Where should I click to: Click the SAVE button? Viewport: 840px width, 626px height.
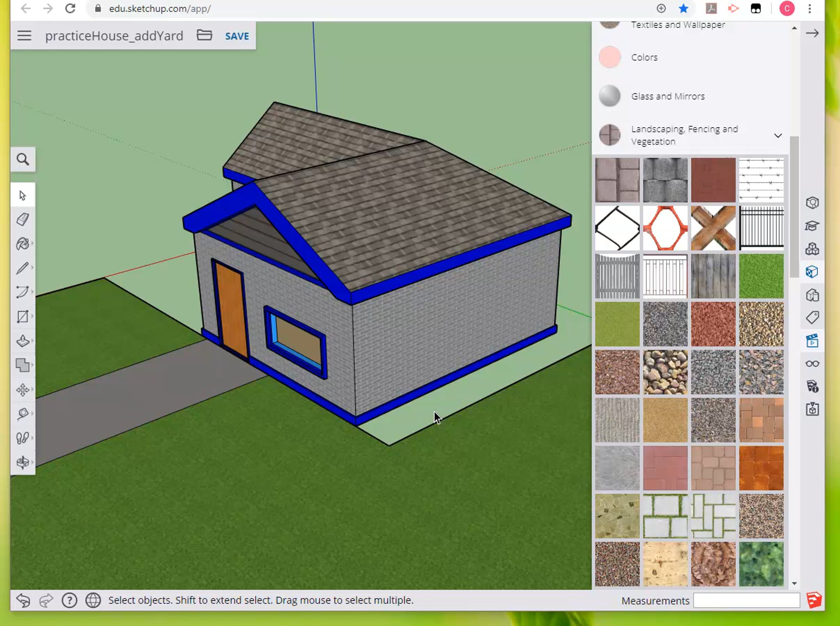pyautogui.click(x=237, y=36)
